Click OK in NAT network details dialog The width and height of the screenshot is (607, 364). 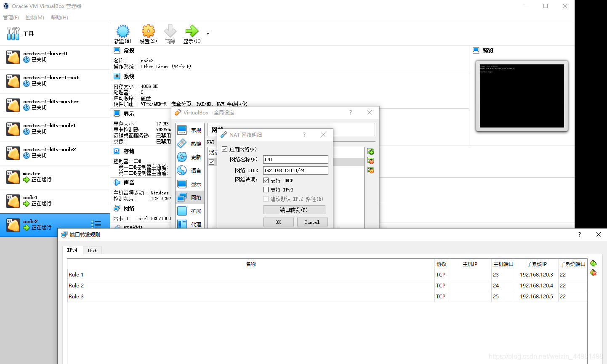click(x=278, y=222)
